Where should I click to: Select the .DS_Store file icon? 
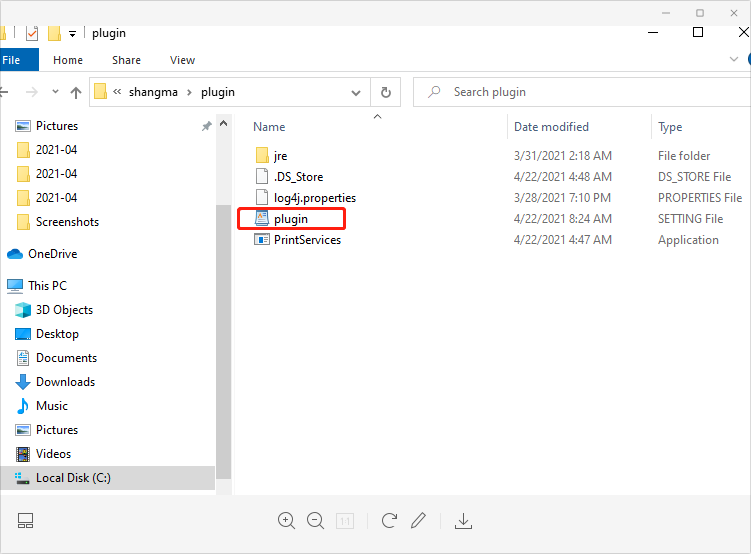pyautogui.click(x=262, y=176)
